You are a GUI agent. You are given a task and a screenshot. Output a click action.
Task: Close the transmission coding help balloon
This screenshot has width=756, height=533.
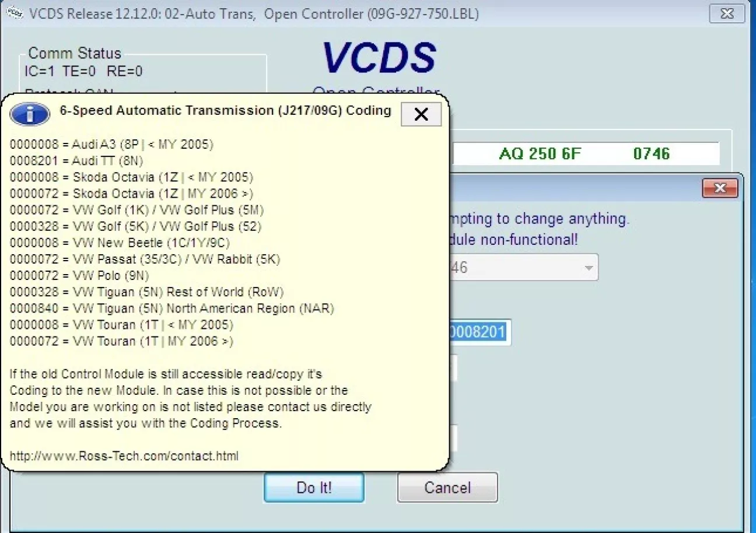421,114
